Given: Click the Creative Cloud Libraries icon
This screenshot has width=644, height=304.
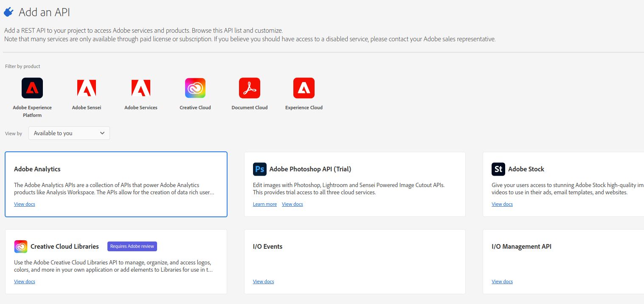Looking at the screenshot, I should click(x=20, y=246).
